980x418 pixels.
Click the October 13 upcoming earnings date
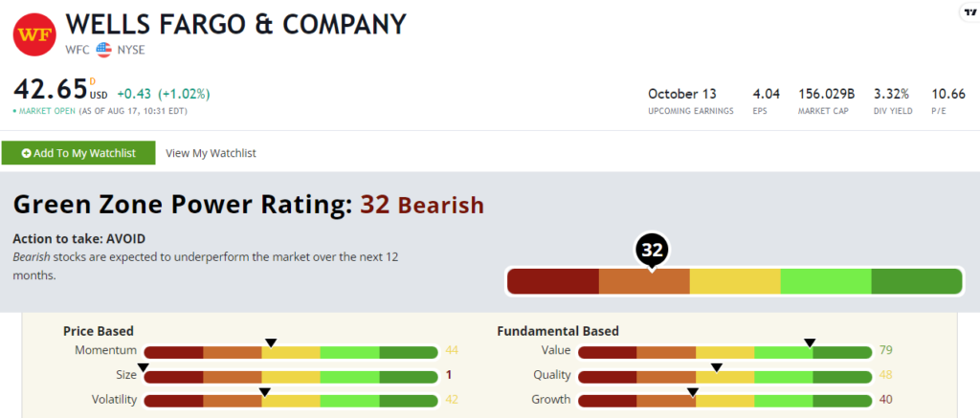pos(681,94)
